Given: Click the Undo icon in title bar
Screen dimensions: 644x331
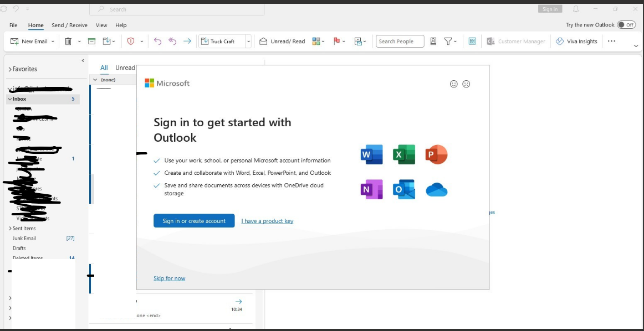Looking at the screenshot, I should tap(16, 9).
